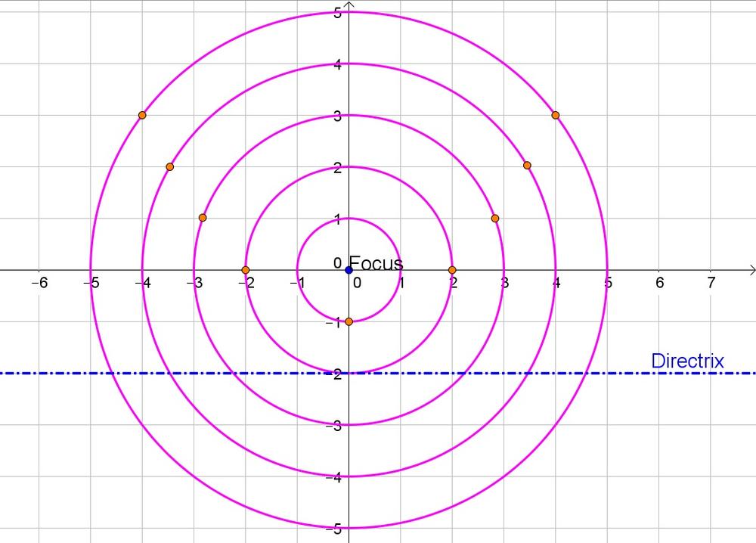Select orange point on right at y = 2
The width and height of the screenshot is (756, 543).
coord(527,166)
